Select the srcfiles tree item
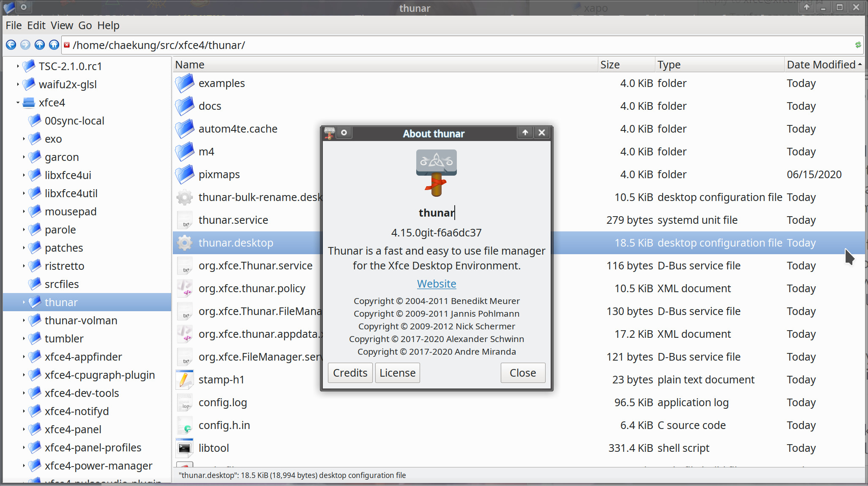The image size is (868, 486). (62, 284)
